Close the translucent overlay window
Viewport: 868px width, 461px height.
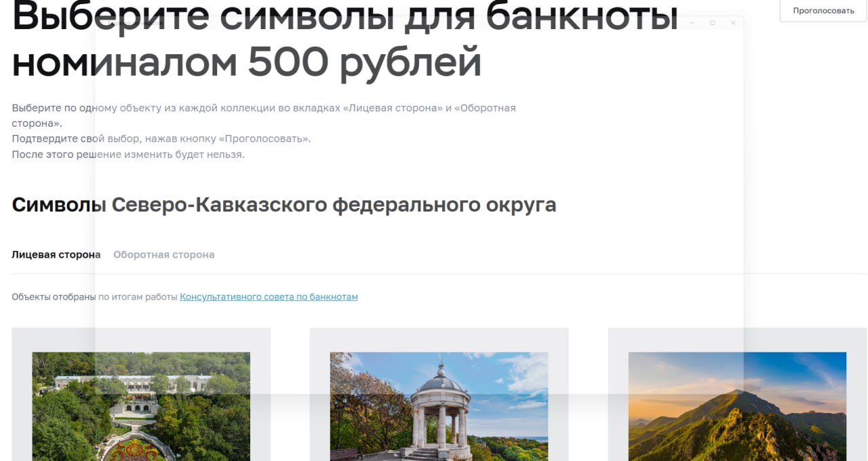pos(733,23)
